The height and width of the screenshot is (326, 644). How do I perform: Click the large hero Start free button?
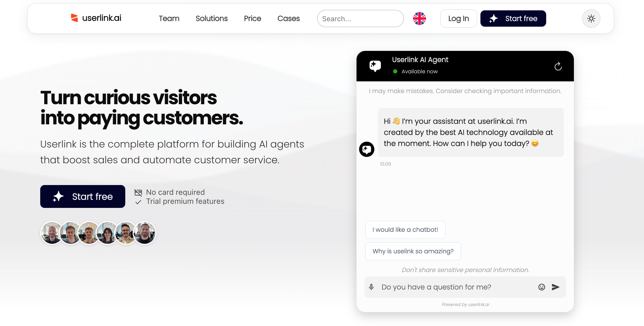coord(83,196)
